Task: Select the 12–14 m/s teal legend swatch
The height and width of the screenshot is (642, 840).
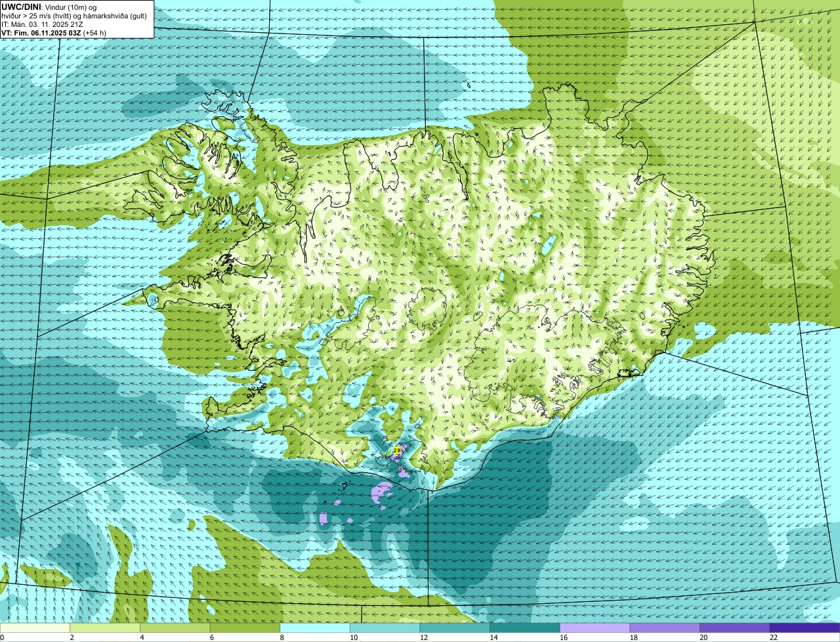Action: click(x=455, y=628)
